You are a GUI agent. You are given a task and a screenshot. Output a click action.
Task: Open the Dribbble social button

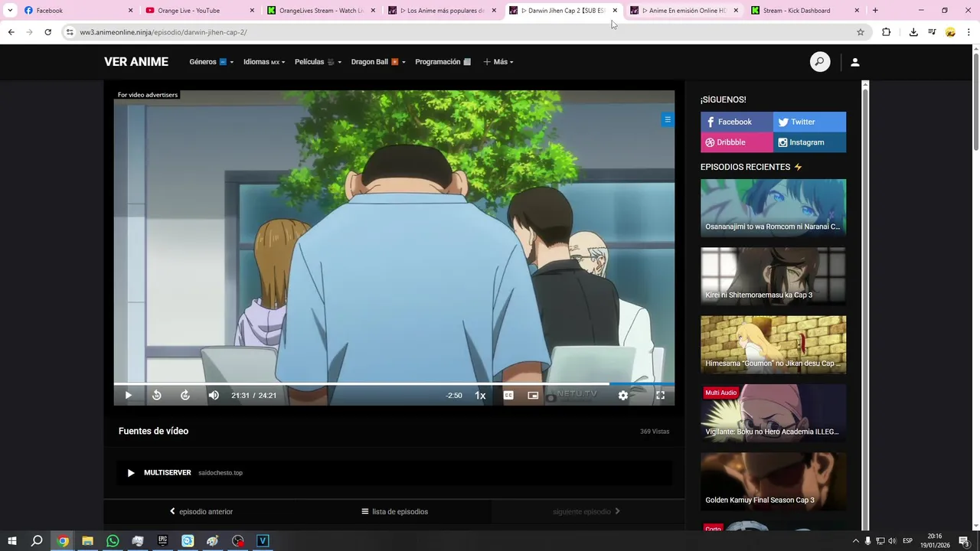[737, 142]
